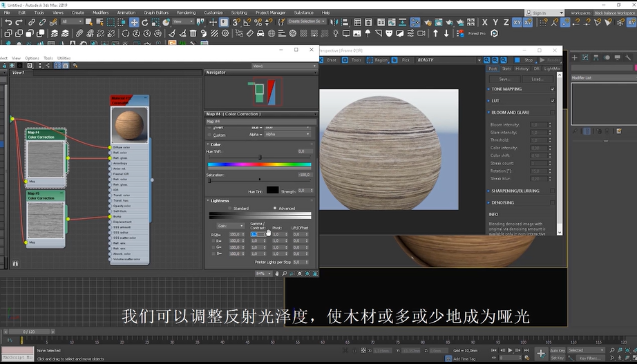Click the Erase button in frame buffer
Screen dimensions: 637x364
[328, 59]
